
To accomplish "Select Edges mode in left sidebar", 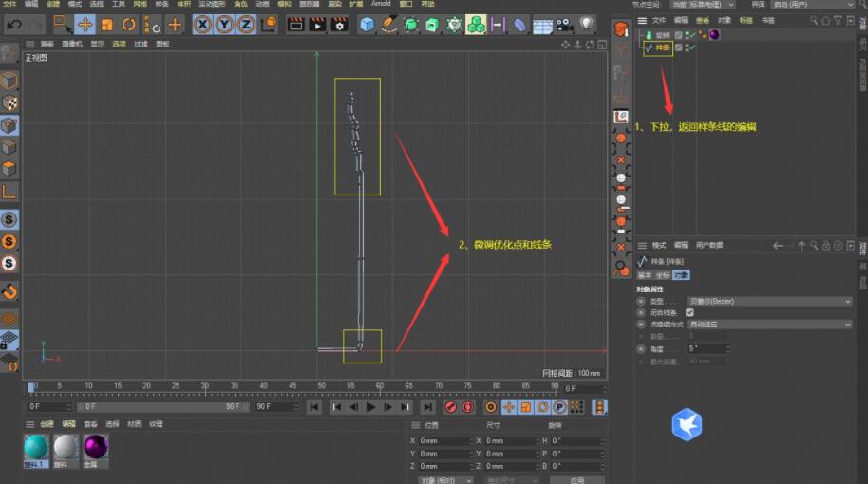I will 9,147.
